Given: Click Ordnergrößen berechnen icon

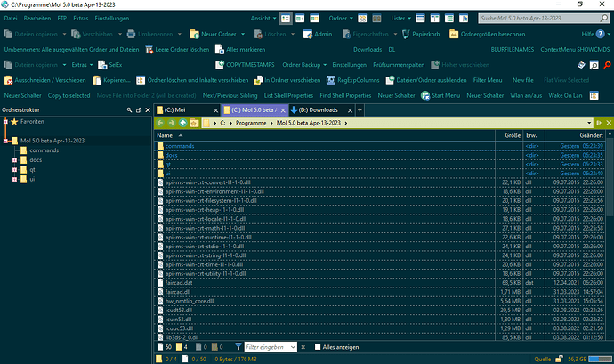Looking at the screenshot, I should (452, 33).
